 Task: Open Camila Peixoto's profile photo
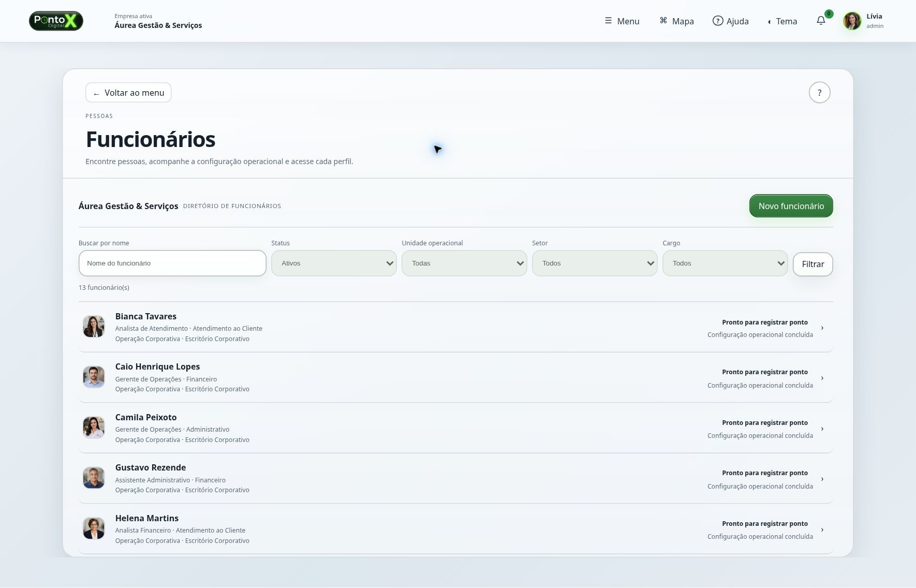[x=94, y=428]
